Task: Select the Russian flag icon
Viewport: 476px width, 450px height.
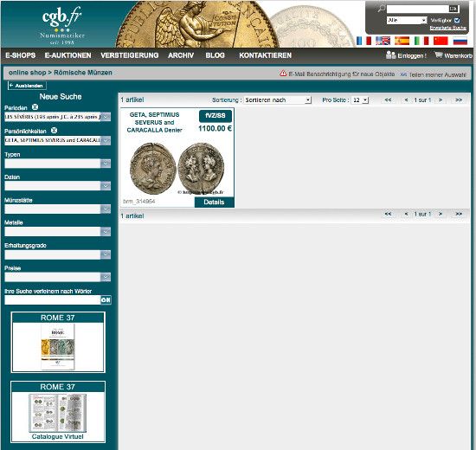Action: [x=460, y=41]
